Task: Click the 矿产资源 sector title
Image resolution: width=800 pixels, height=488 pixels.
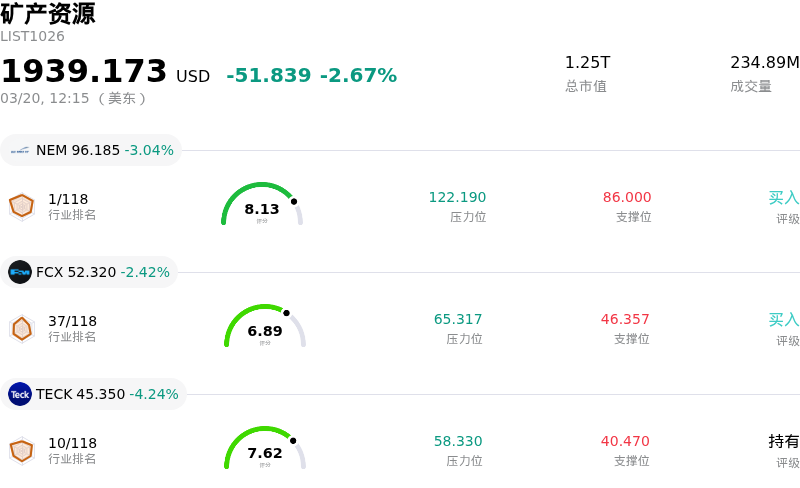Action: pyautogui.click(x=48, y=14)
